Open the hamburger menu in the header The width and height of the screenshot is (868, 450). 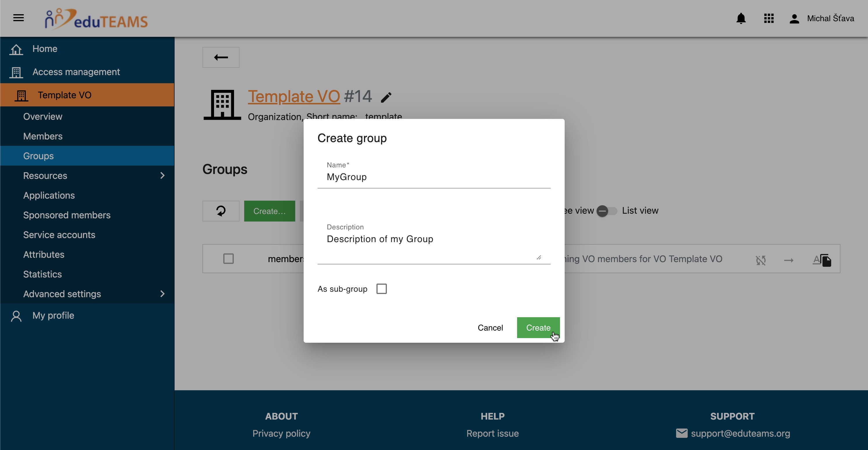19,18
